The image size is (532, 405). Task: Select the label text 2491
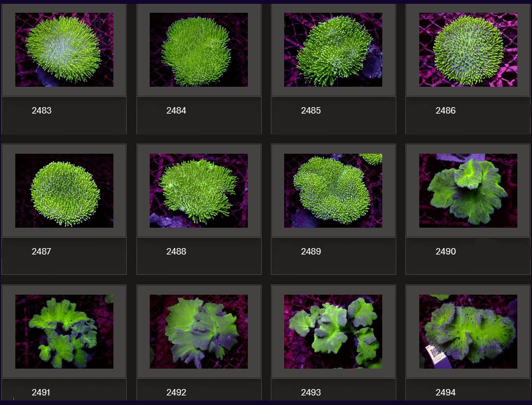coord(41,392)
